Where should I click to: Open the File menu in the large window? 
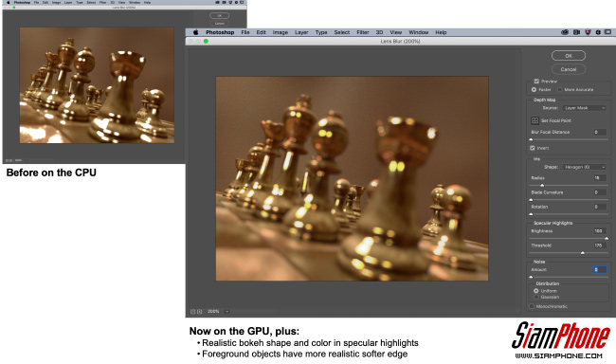click(245, 32)
